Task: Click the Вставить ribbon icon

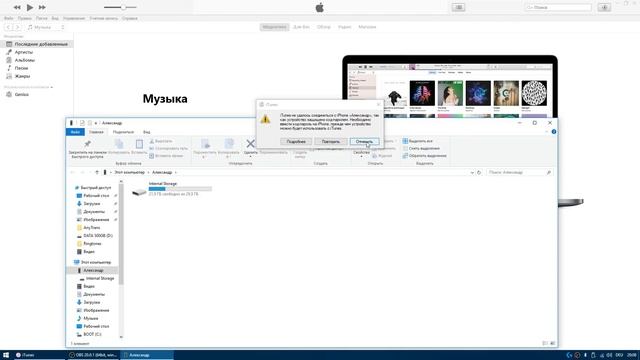Action: point(139,144)
